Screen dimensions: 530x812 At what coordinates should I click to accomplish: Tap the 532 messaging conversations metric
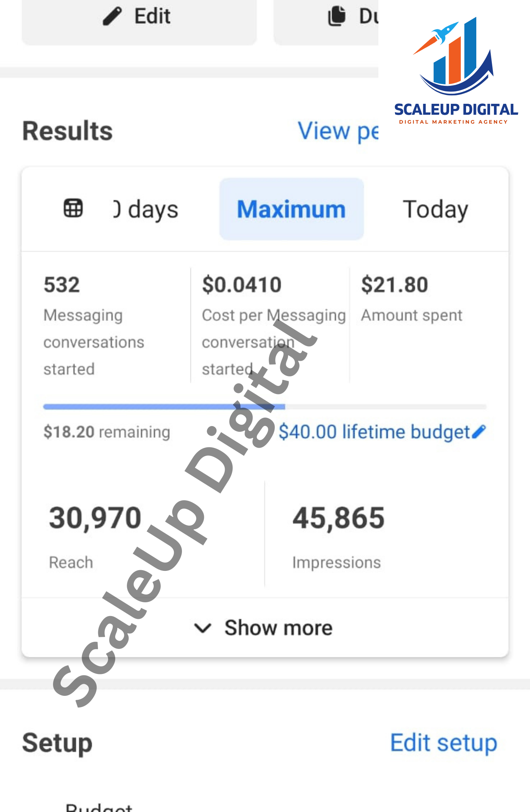62,285
